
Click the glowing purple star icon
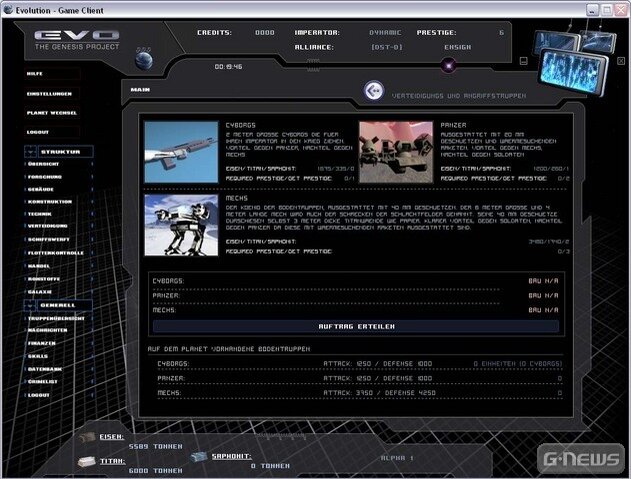[x=448, y=65]
